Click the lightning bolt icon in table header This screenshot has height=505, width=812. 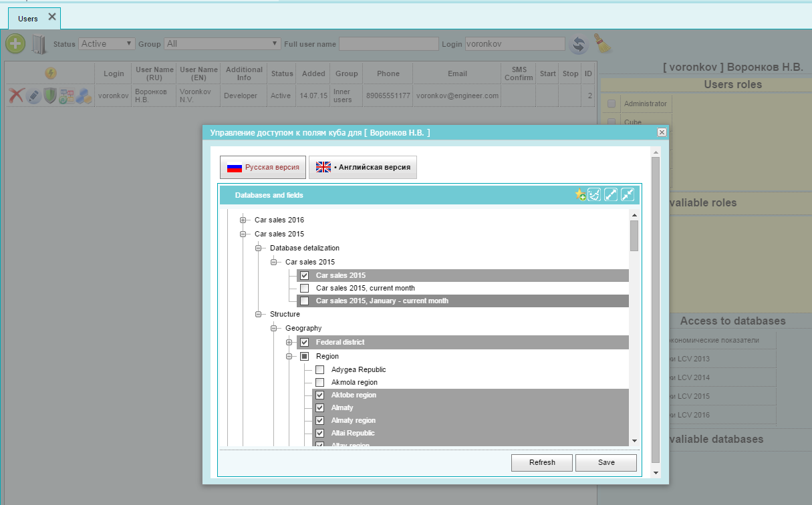pos(50,73)
